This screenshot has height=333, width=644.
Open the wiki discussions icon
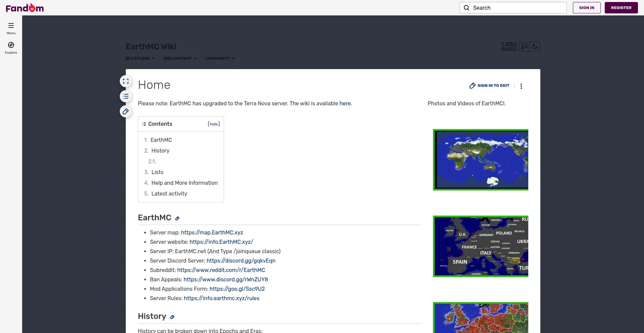pos(524,47)
